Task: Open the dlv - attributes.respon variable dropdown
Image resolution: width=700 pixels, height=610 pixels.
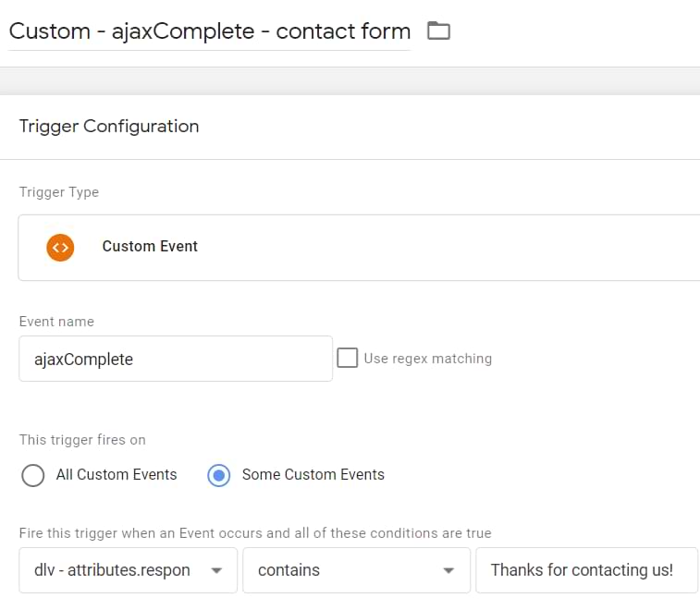Action: tap(111, 570)
